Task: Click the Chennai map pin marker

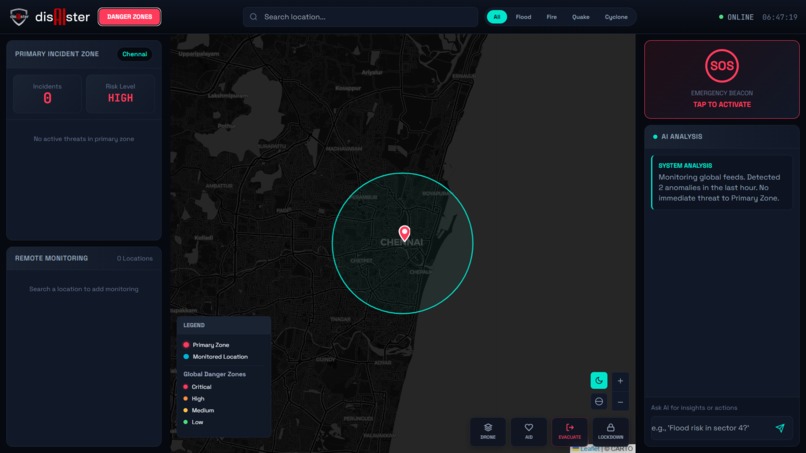Action: 405,233
